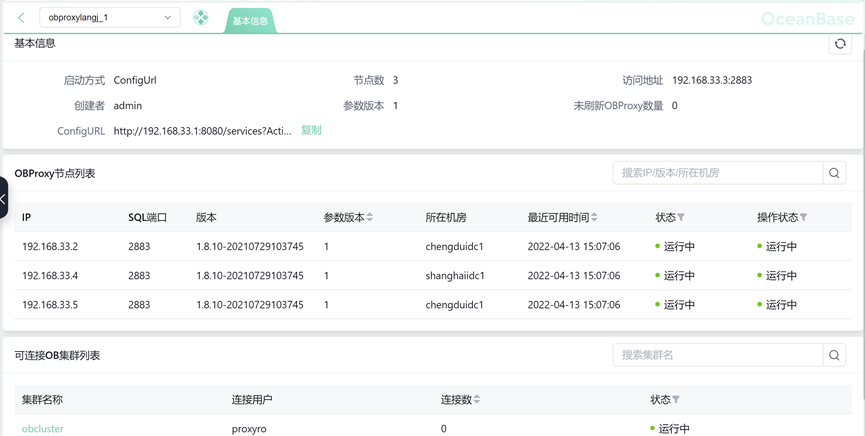Click the OBProxy node list search icon

(x=834, y=173)
